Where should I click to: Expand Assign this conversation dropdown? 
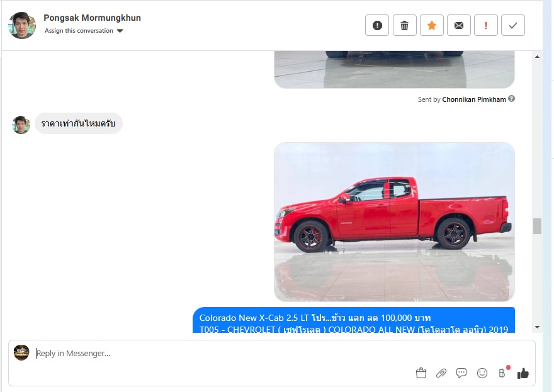[x=84, y=31]
